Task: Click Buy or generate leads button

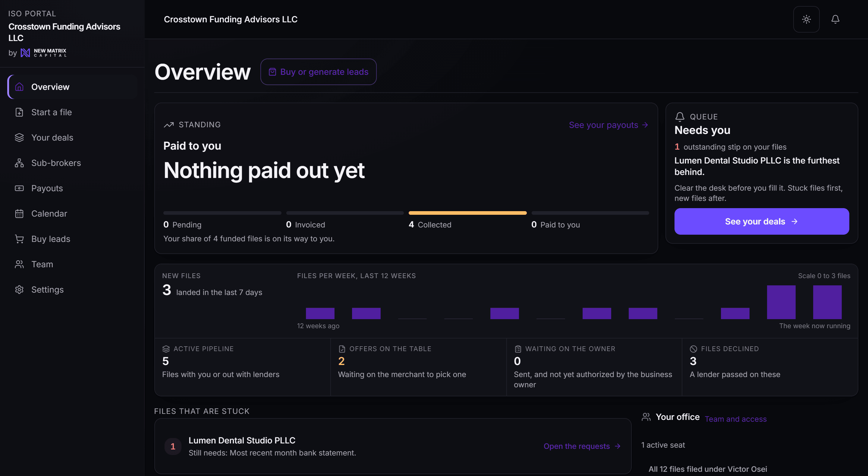Action: pos(318,71)
